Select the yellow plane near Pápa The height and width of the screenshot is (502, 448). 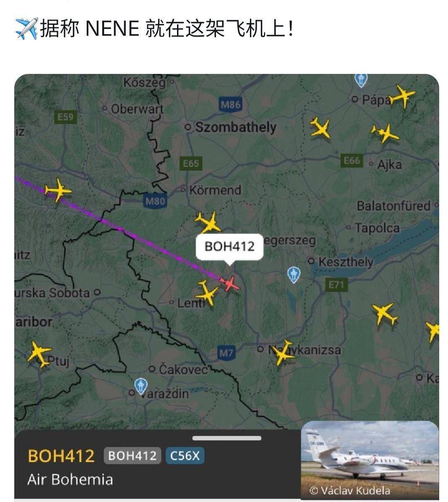point(402,96)
